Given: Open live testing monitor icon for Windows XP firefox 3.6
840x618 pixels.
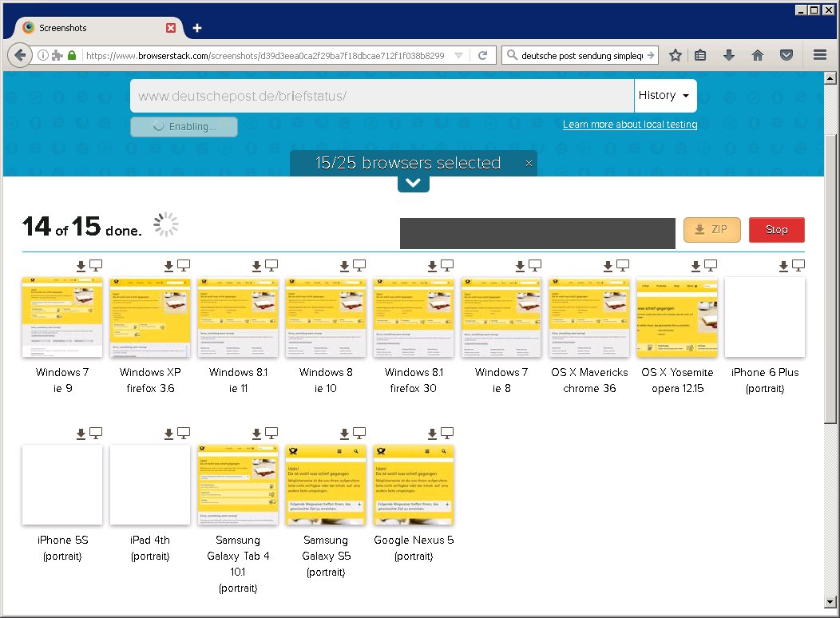Looking at the screenshot, I should 184,266.
